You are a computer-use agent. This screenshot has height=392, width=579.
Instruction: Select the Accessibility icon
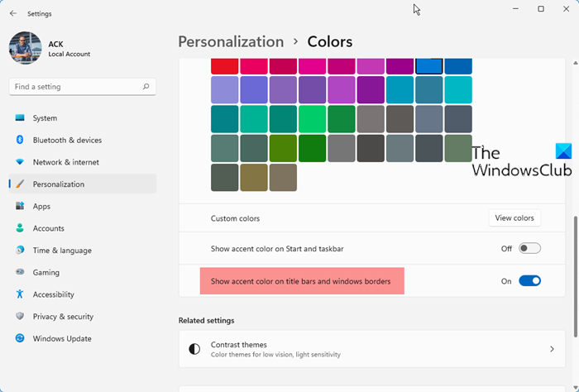tap(20, 294)
